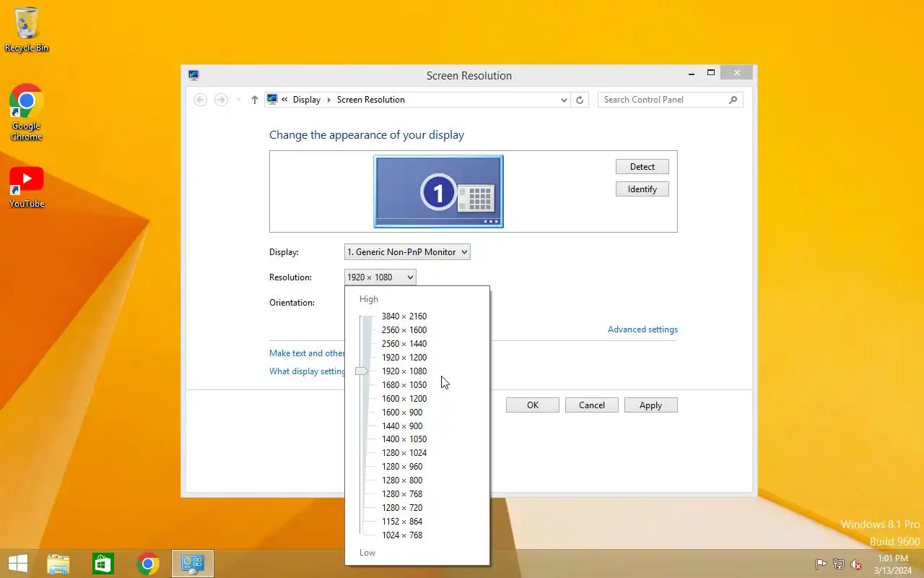
Task: Select the 3840 × 2160 resolution
Action: coord(404,316)
